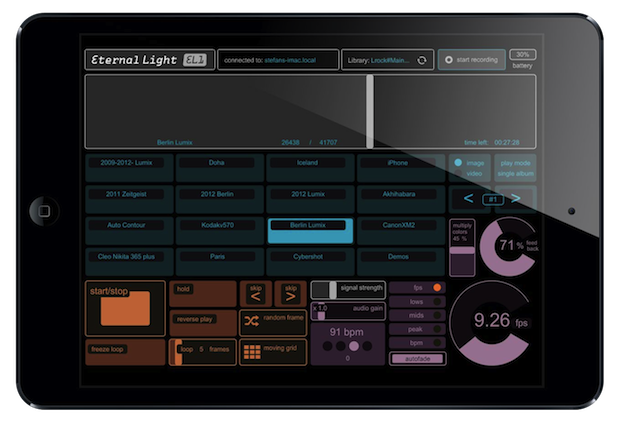
Task: Click the Berlin Lumix preview label
Action: coord(175,142)
